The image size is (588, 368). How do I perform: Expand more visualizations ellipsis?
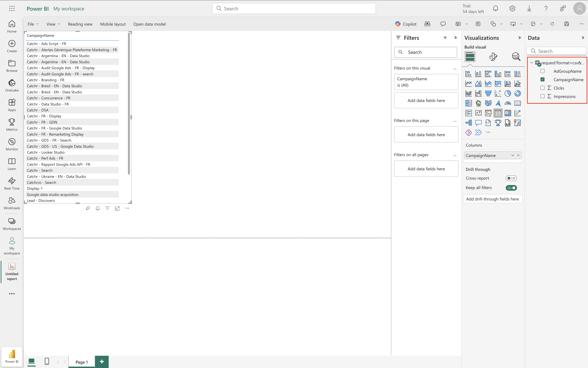[x=488, y=132]
